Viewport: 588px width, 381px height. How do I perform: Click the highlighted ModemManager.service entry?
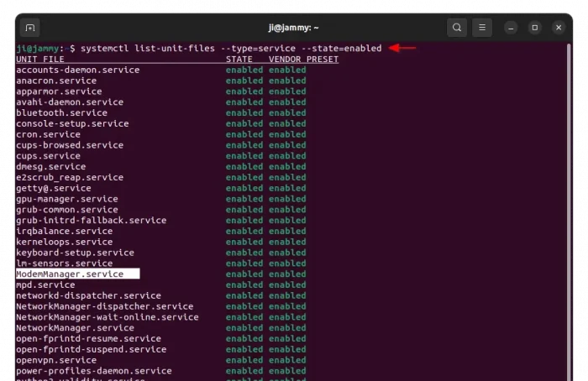(x=70, y=274)
